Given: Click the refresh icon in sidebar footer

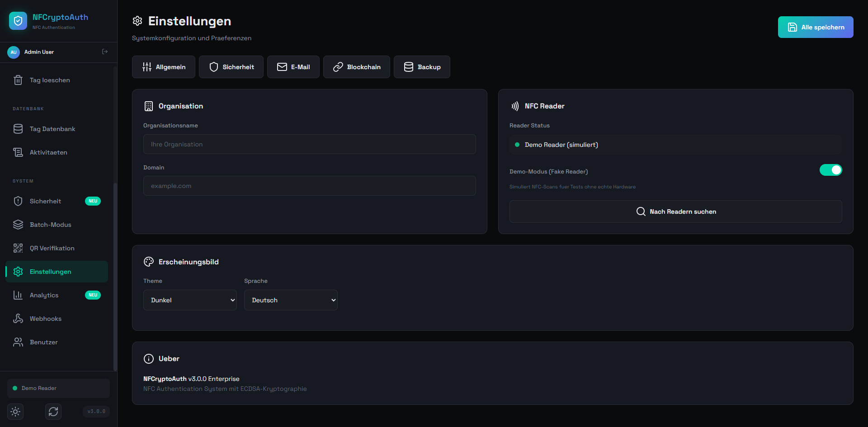Looking at the screenshot, I should (x=53, y=412).
